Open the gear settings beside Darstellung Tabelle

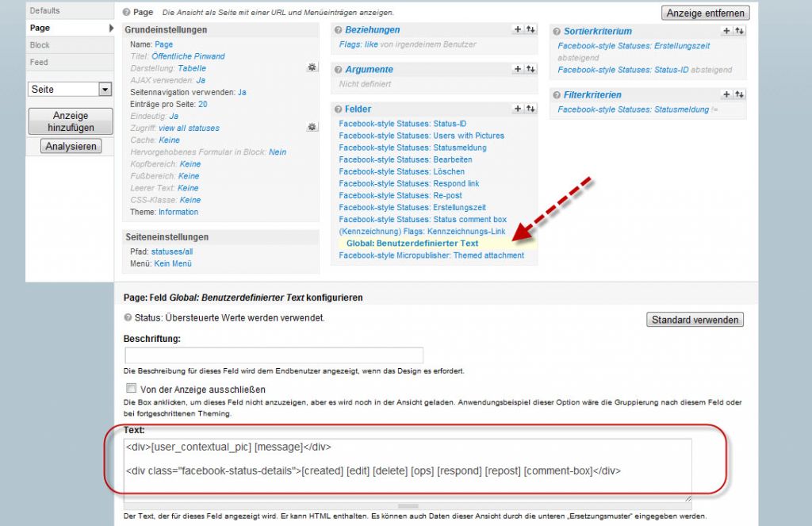(312, 68)
